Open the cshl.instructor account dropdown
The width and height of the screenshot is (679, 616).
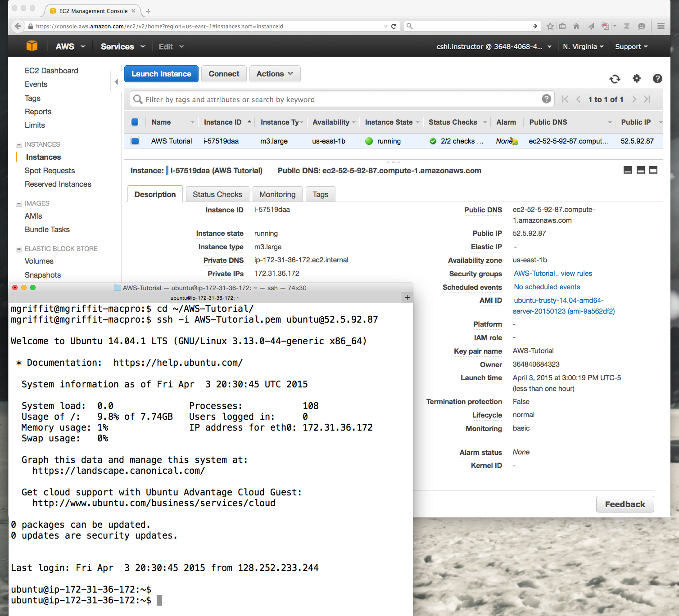494,46
